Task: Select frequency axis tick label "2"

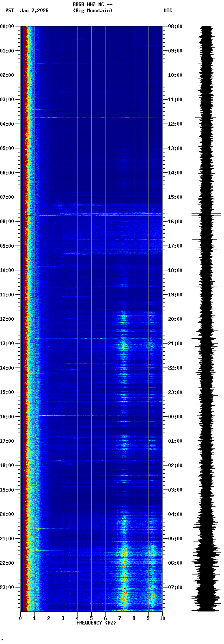Action: tap(49, 618)
